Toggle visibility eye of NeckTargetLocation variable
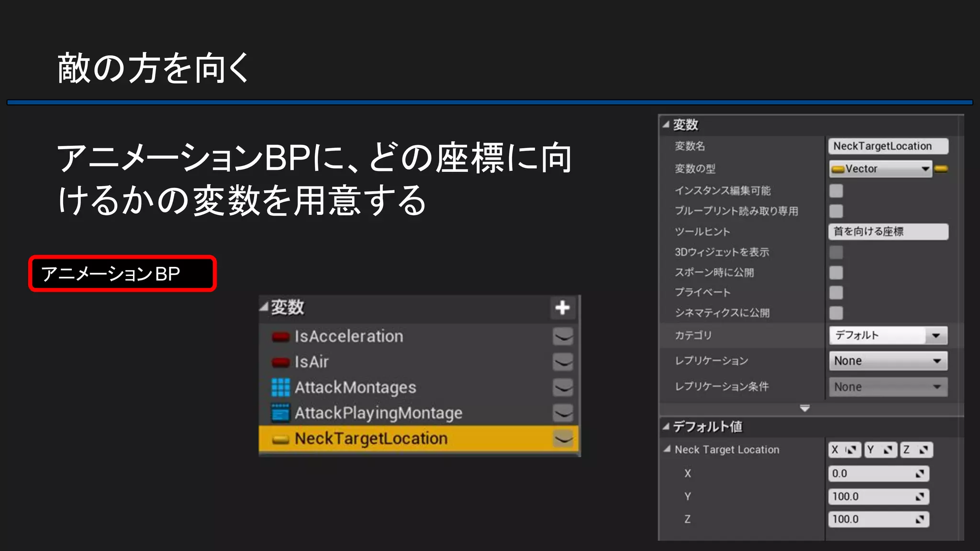This screenshot has width=980, height=551. click(x=563, y=439)
